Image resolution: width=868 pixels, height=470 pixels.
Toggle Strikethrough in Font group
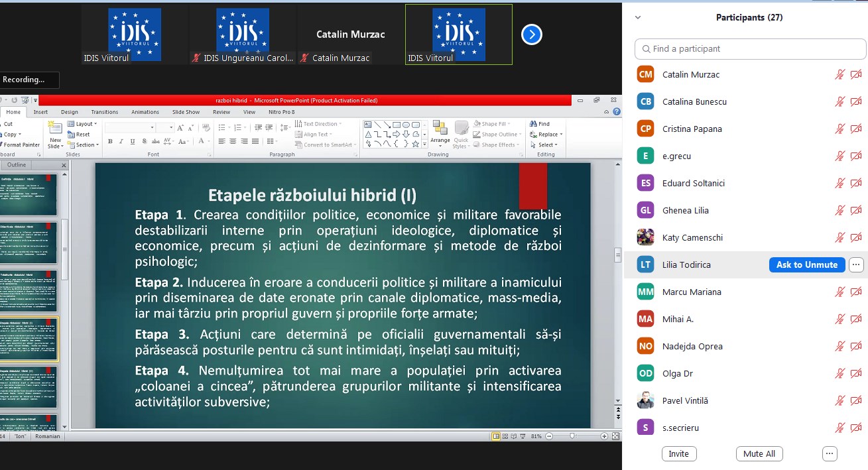coord(155,141)
